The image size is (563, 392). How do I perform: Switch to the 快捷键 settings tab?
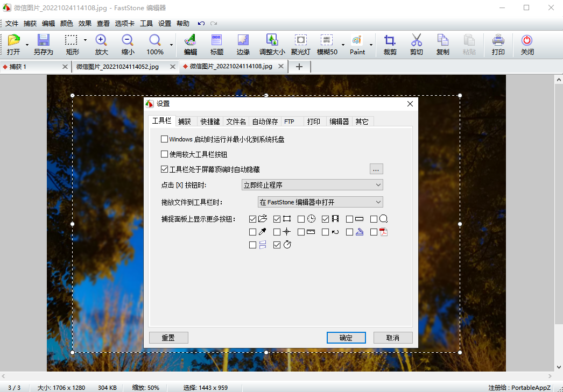pyautogui.click(x=210, y=122)
